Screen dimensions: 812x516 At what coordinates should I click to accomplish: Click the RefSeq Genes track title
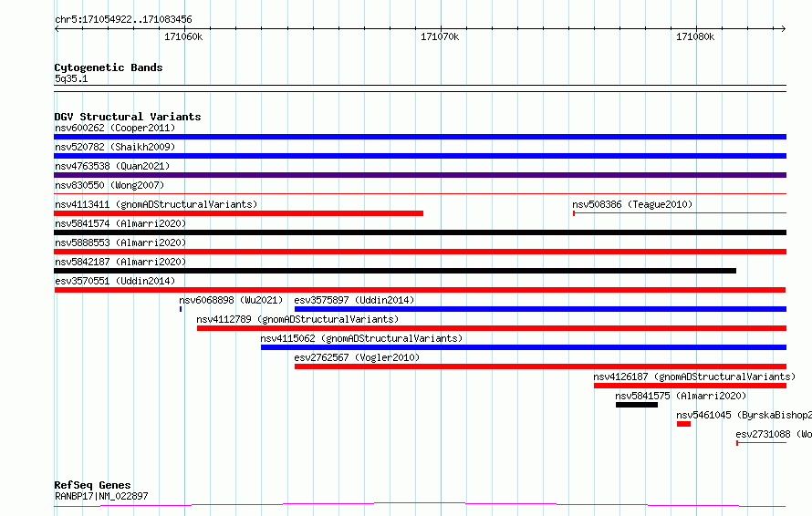[92, 486]
